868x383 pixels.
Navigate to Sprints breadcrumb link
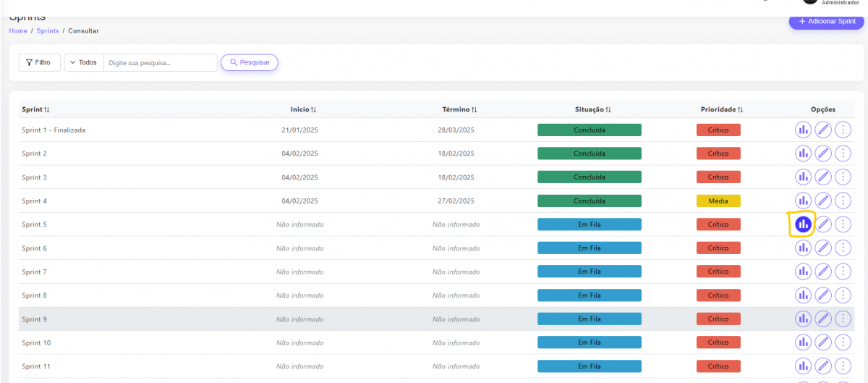coord(48,31)
